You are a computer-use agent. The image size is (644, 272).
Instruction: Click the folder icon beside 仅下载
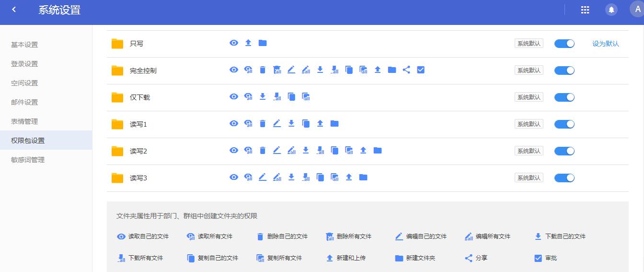click(117, 97)
